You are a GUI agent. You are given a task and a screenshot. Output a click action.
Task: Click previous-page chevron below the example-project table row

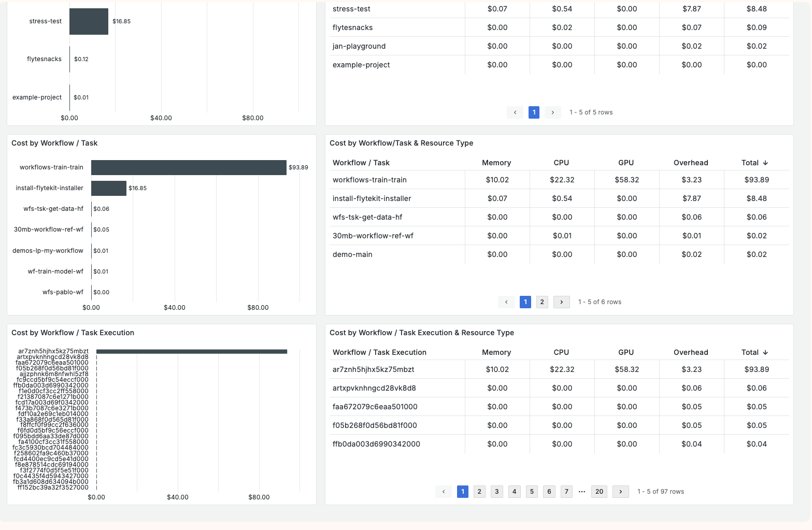pyautogui.click(x=515, y=112)
